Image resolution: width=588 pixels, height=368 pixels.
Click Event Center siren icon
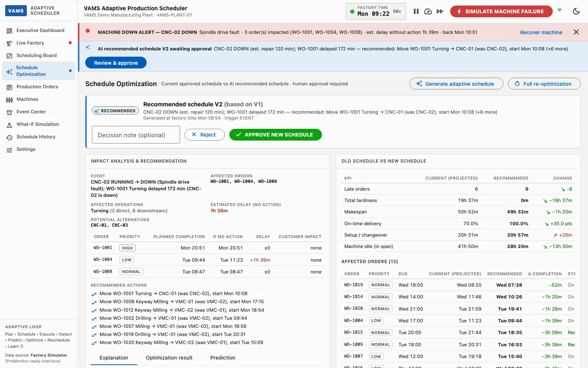(x=10, y=112)
